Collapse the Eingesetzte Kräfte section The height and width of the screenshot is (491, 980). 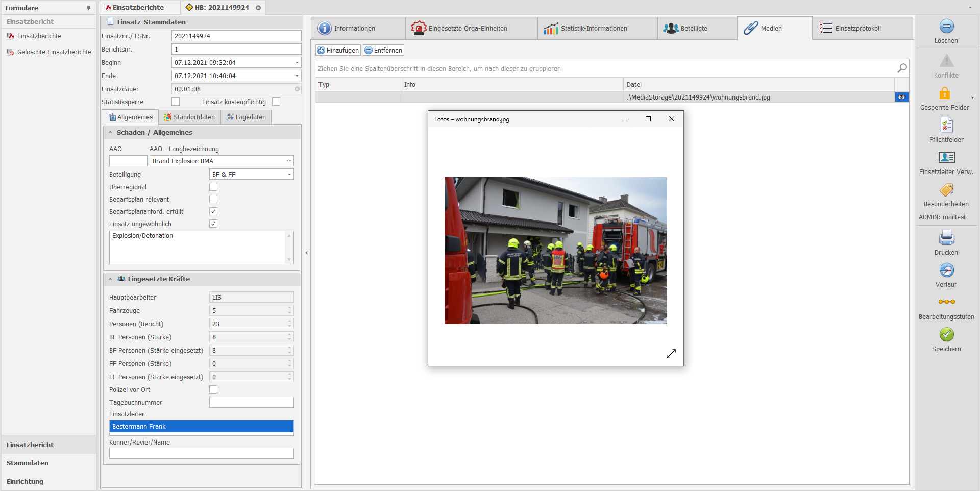point(110,279)
